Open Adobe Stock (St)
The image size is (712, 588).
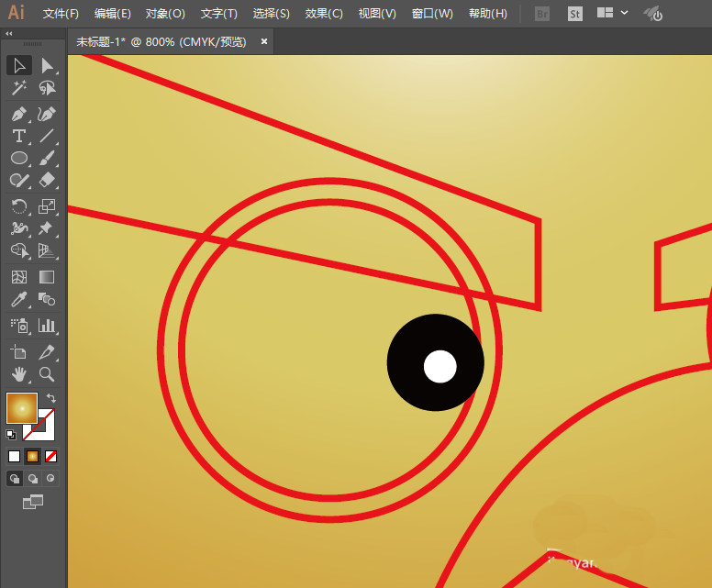coord(575,14)
